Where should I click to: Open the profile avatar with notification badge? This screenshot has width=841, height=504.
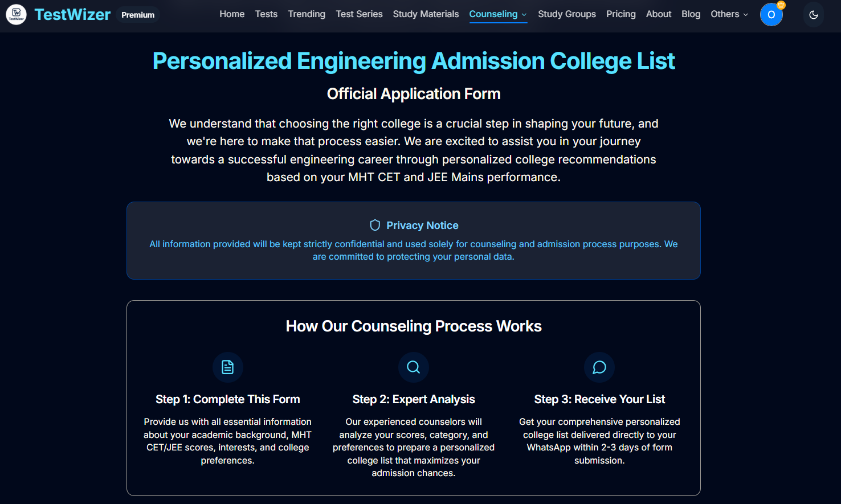point(771,14)
